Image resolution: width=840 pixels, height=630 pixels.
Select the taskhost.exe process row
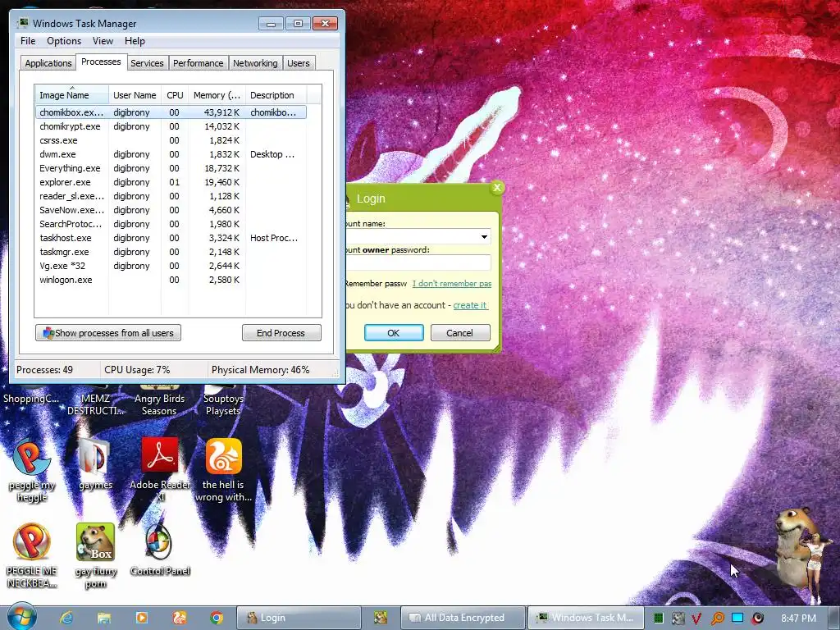coord(171,238)
